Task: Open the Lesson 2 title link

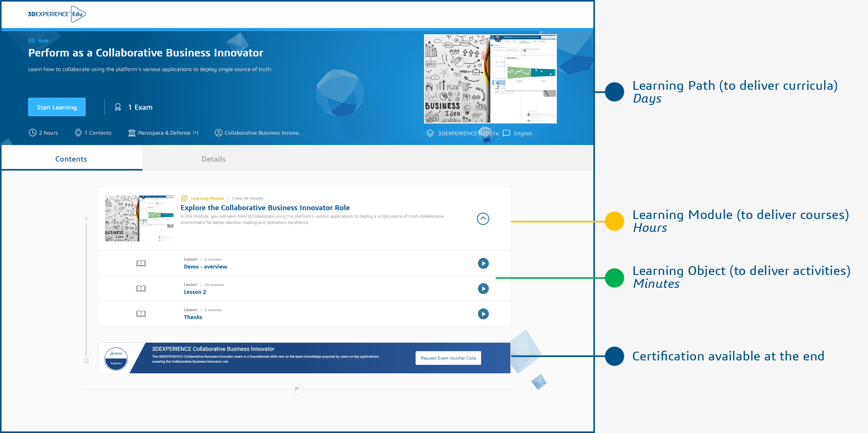Action: coord(195,292)
